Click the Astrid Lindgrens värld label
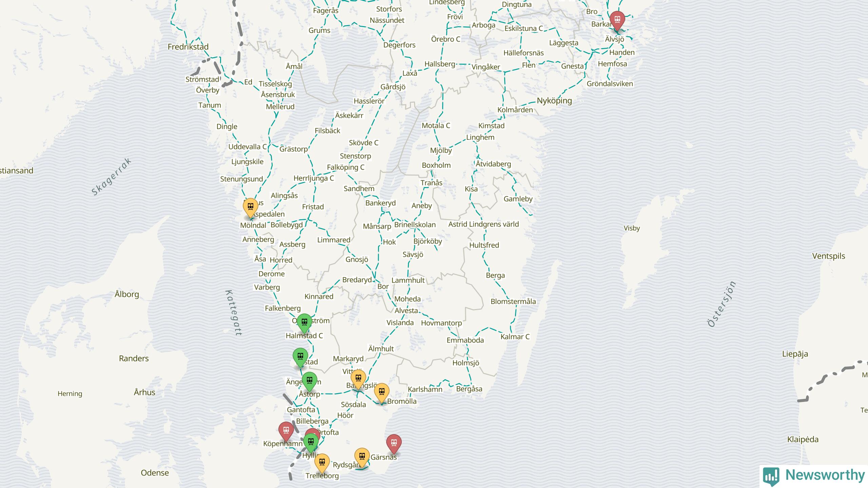The height and width of the screenshot is (488, 868). 484,224
